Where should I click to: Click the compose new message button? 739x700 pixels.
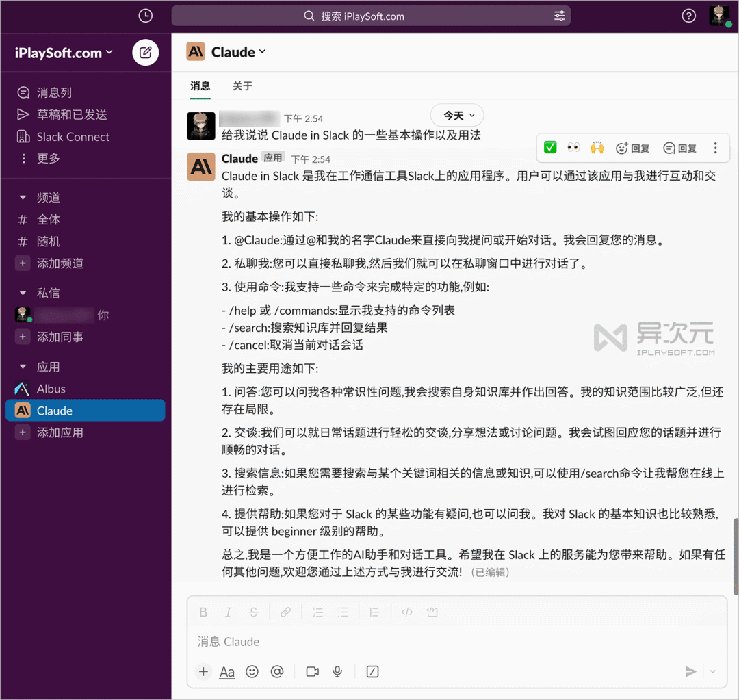145,52
